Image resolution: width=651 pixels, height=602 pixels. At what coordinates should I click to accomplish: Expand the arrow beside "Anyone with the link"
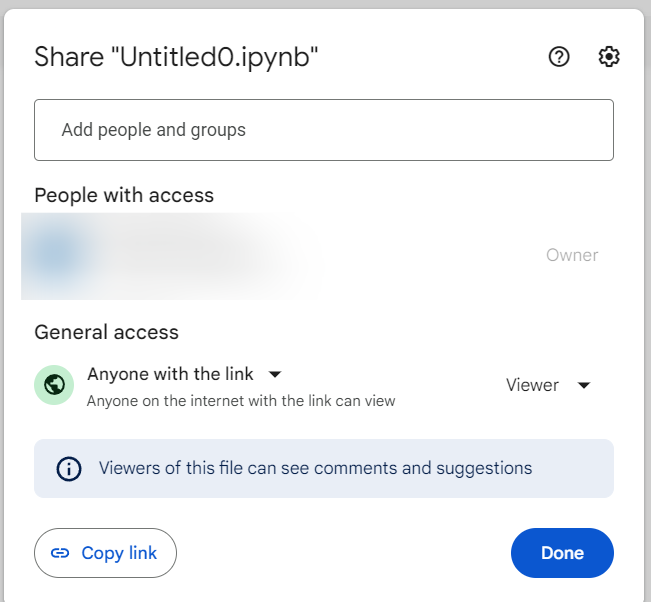click(x=275, y=374)
